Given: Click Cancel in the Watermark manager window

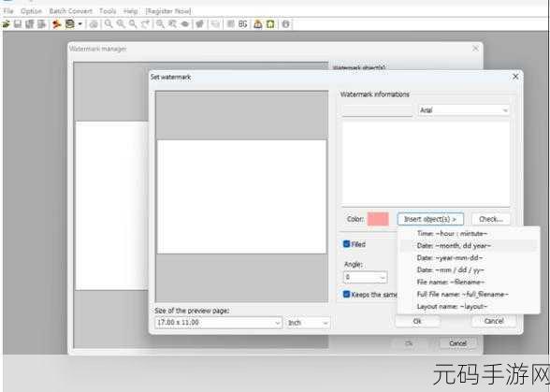Looking at the screenshot, I should click(x=457, y=343).
